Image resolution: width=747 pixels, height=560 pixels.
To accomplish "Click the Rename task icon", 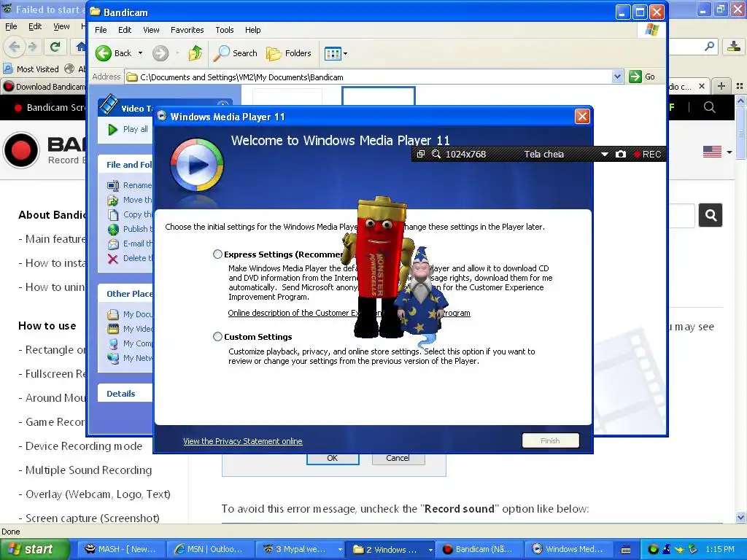I will click(113, 185).
